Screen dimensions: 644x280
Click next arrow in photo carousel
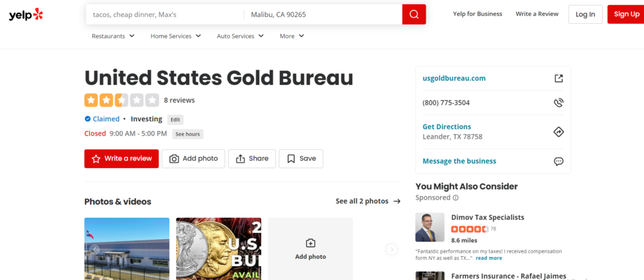(392, 249)
